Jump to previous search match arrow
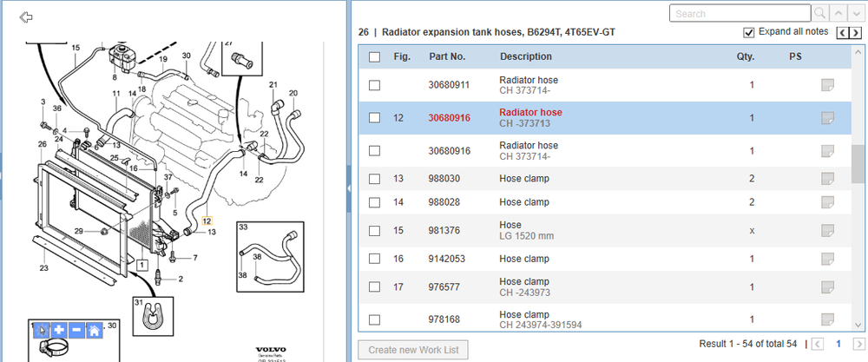The height and width of the screenshot is (362, 868). tap(838, 14)
